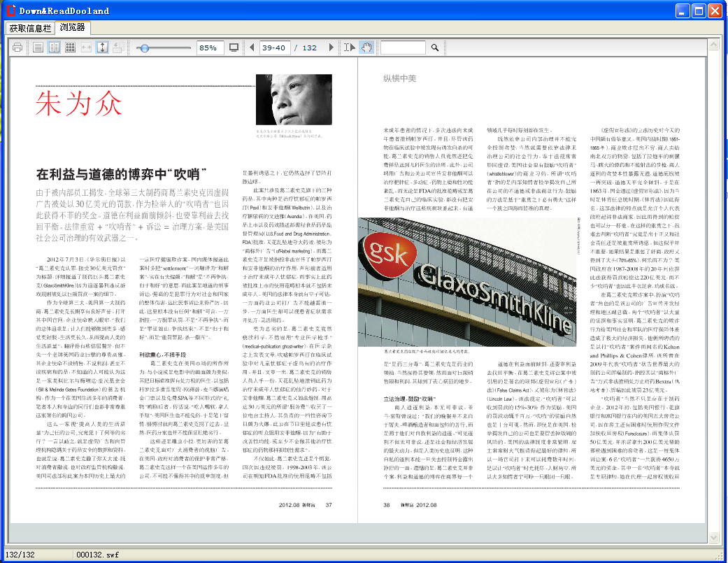Click the portrait photo thumbnail
Image resolution: width=728 pixels, height=563 pixels.
[x=294, y=99]
